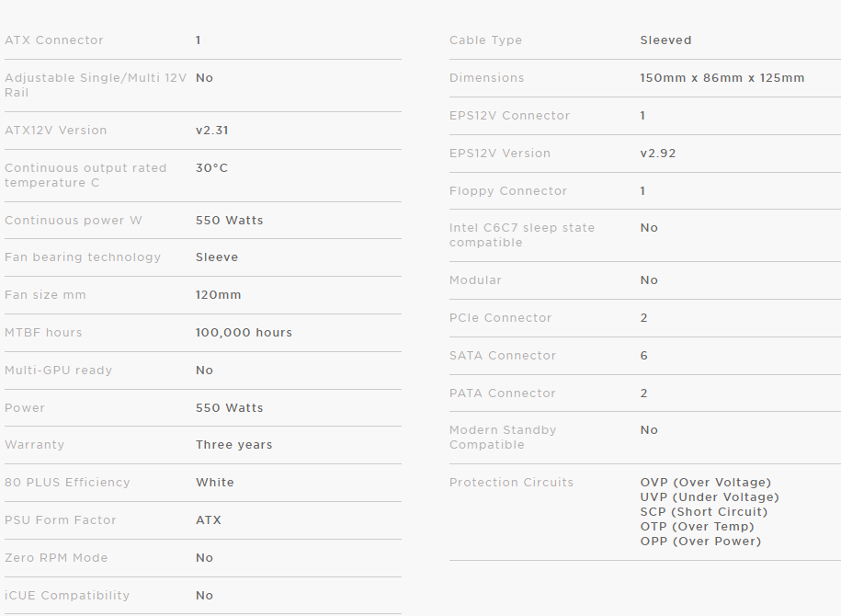Click the Dimensions value 150mm x 86mm x 125mm
This screenshot has height=616, width=841.
pyautogui.click(x=722, y=78)
